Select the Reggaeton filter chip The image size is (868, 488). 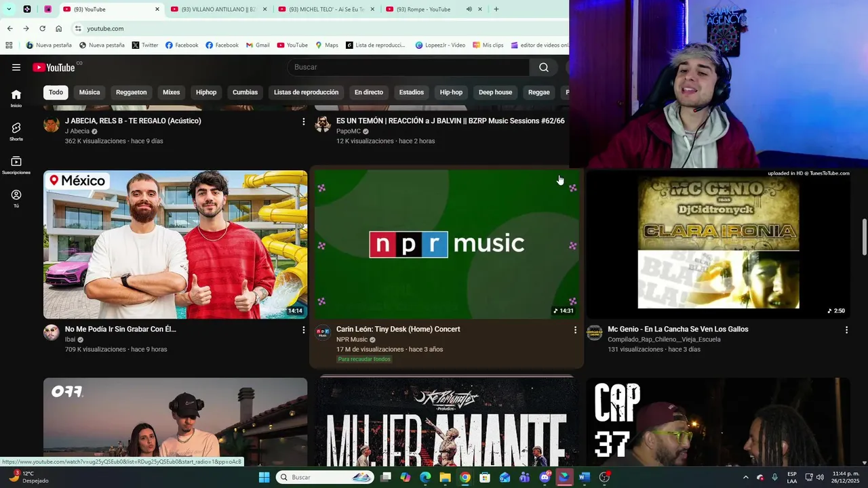point(131,92)
